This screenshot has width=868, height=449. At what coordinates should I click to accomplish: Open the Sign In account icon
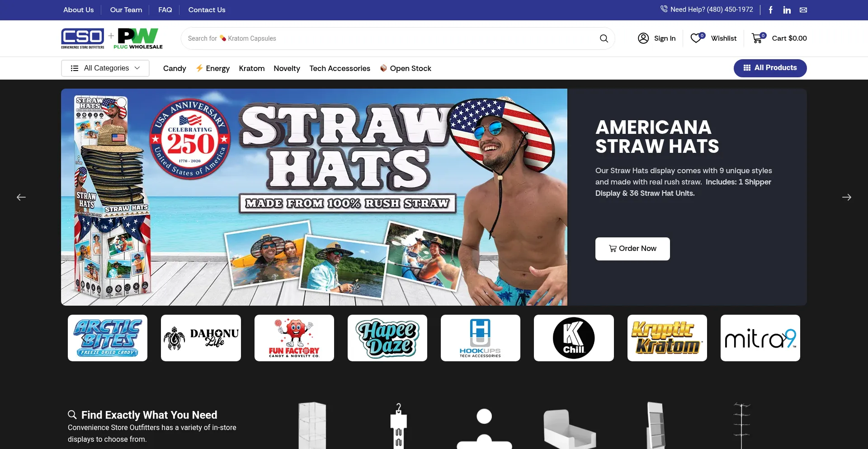coord(643,38)
